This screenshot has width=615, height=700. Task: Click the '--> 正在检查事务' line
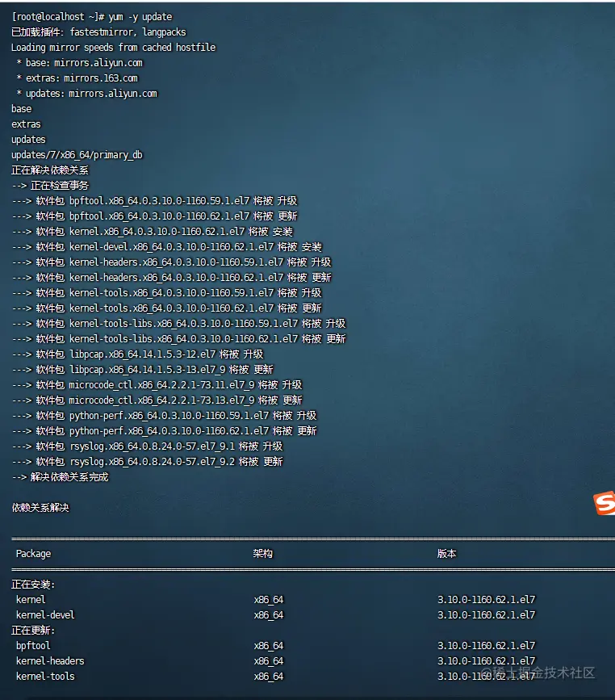(50, 185)
